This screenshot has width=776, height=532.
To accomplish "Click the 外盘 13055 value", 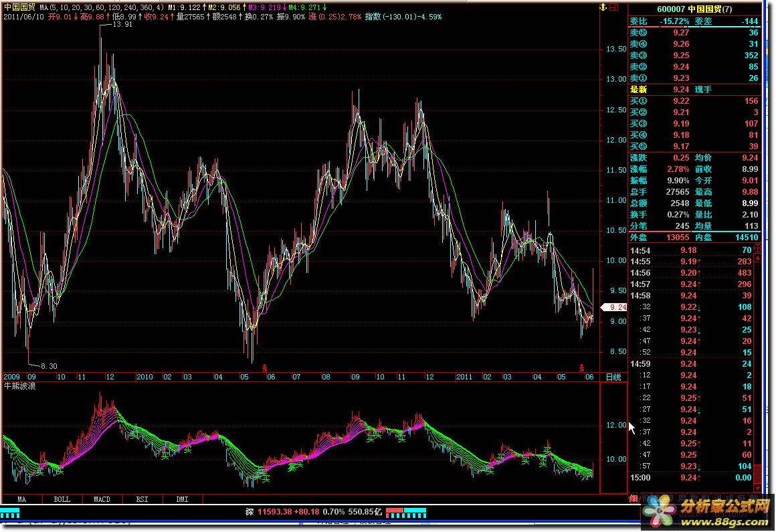I will click(678, 238).
